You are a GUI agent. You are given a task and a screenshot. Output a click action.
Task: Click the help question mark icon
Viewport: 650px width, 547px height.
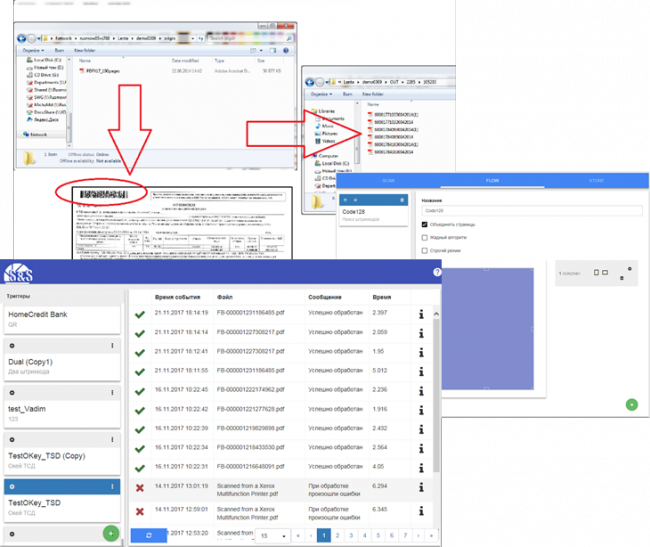coord(437,273)
